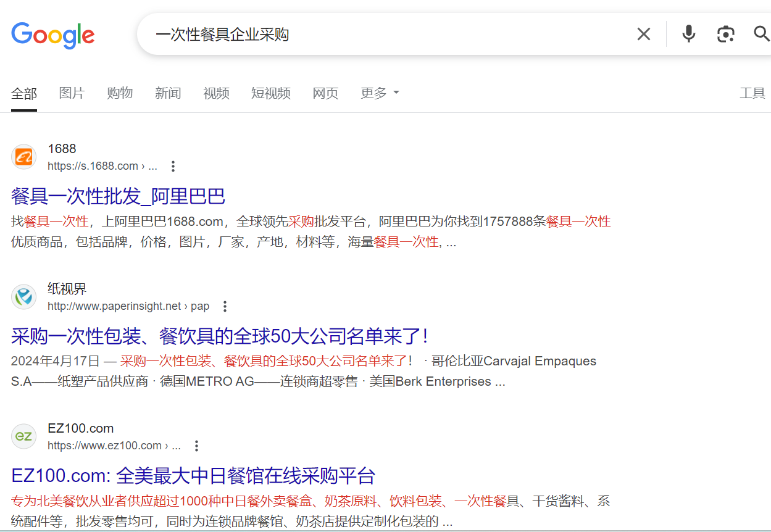Click the 纸视界 site name text
The image size is (771, 532).
pos(67,289)
